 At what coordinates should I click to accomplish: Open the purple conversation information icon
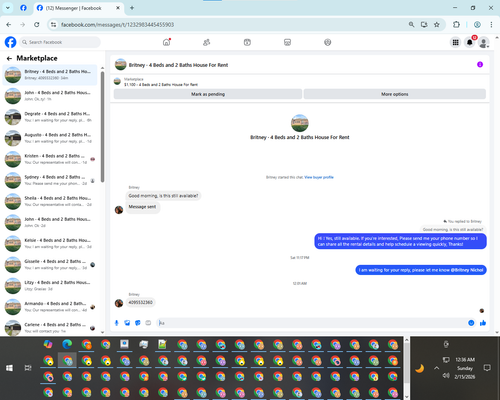pos(480,65)
